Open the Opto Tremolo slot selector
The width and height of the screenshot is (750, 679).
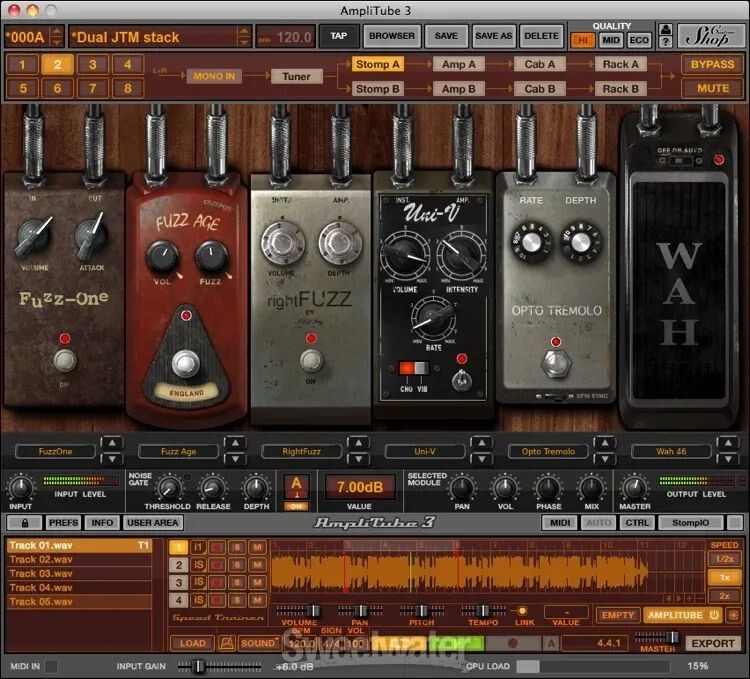coord(550,451)
